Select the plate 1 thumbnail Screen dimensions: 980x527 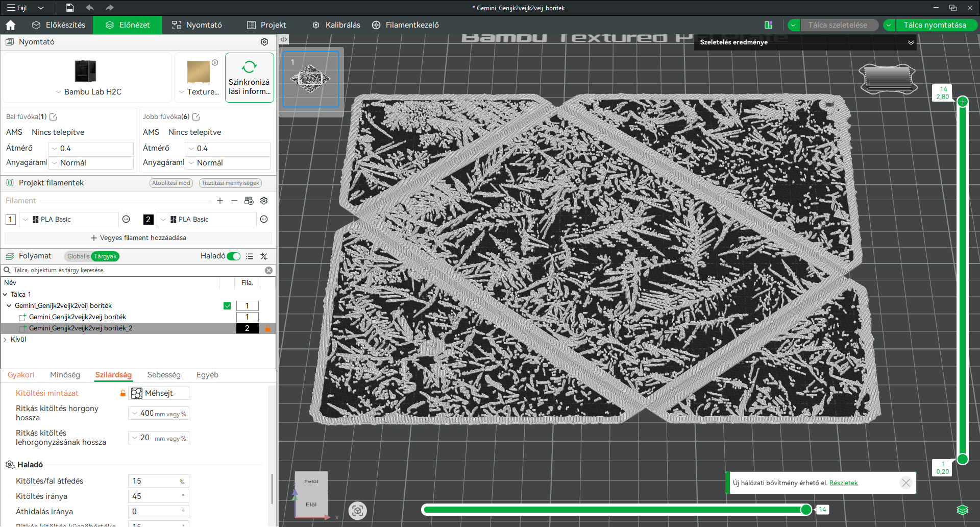(x=311, y=79)
